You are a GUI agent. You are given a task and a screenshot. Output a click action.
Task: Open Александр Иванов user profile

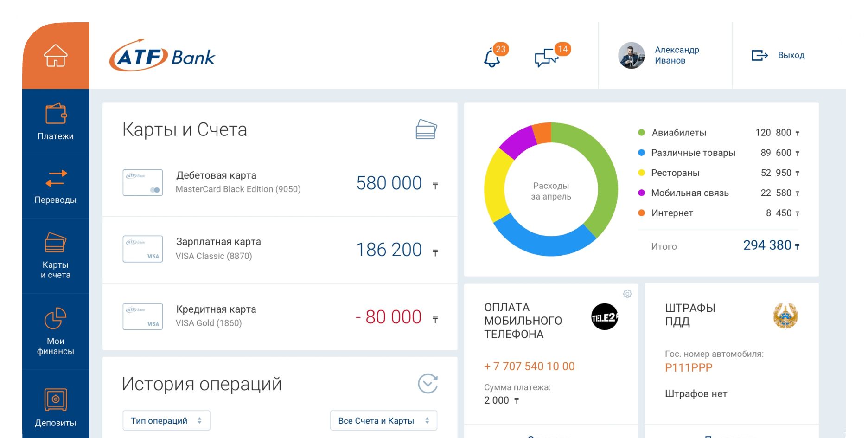pos(659,56)
